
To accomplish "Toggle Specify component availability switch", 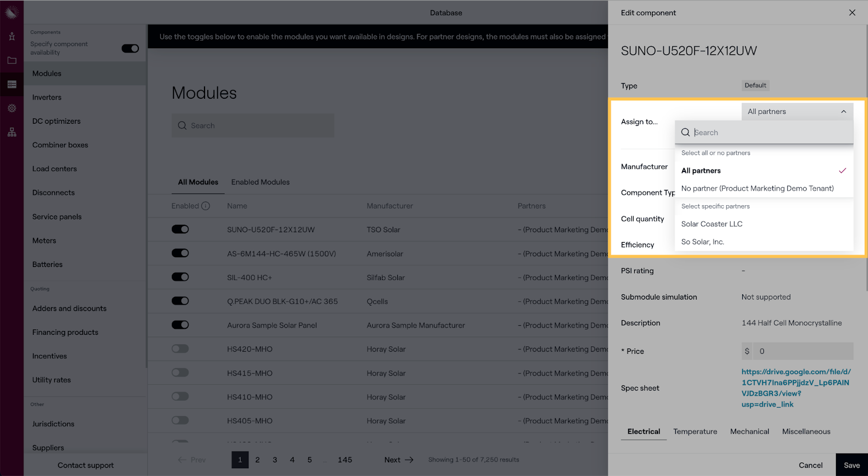I will coord(130,48).
